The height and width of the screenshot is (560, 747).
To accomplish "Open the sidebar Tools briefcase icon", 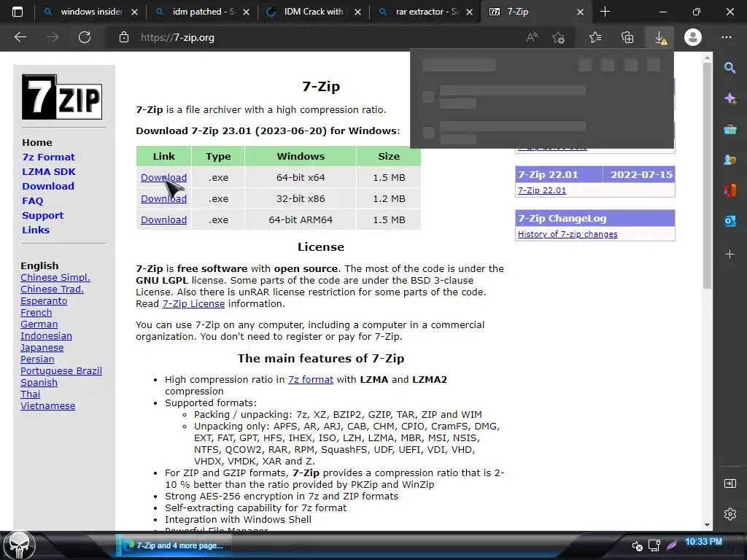I will click(x=729, y=130).
